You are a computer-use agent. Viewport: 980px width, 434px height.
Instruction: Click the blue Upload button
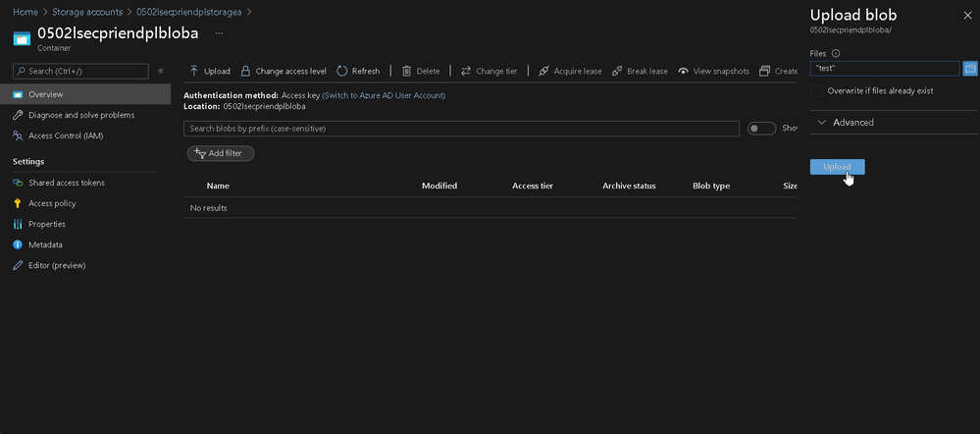point(838,167)
